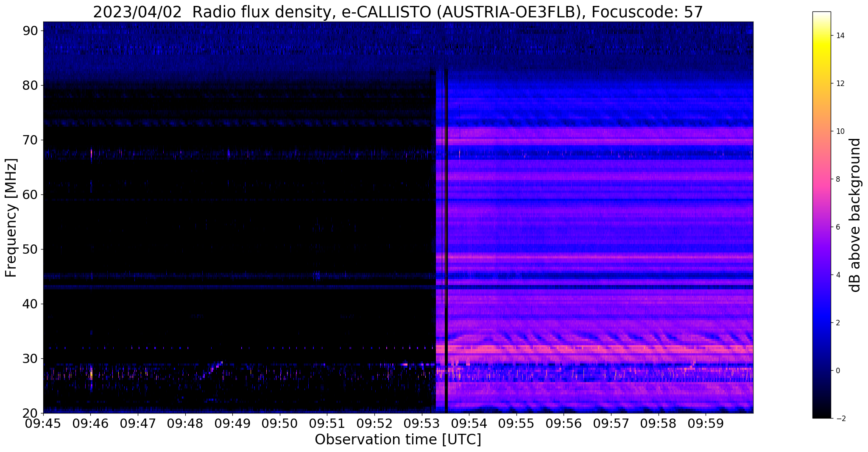The height and width of the screenshot is (452, 868).
Task: Click the 09:47 time tick label
Action: (x=138, y=423)
